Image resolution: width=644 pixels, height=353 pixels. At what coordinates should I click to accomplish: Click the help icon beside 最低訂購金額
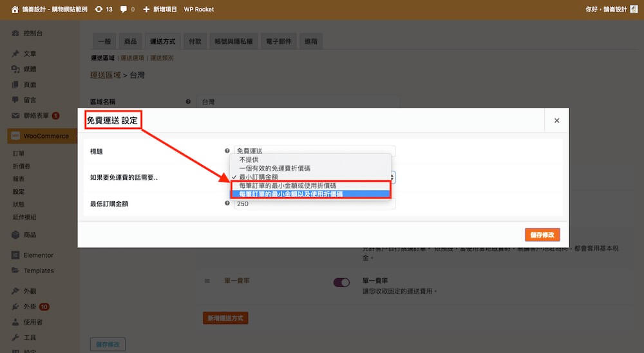[227, 203]
